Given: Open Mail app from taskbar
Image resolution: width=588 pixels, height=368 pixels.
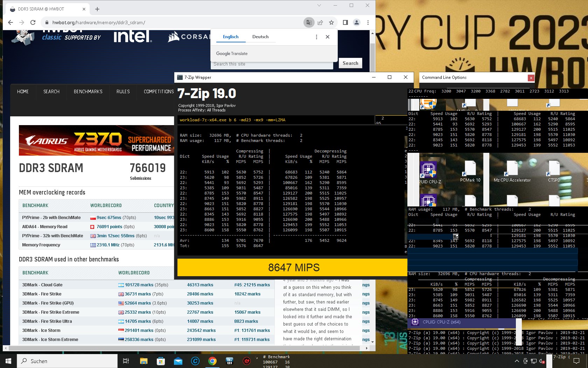Looking at the screenshot, I should (178, 361).
